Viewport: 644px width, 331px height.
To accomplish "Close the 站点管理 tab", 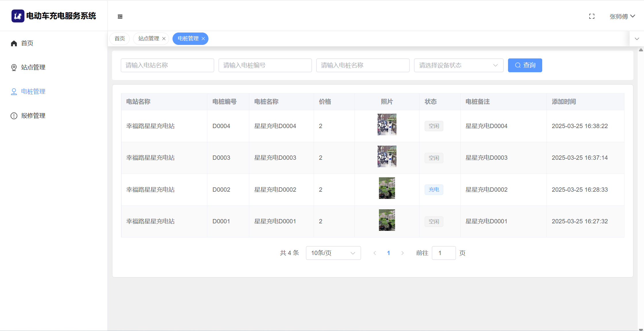I will pyautogui.click(x=164, y=39).
